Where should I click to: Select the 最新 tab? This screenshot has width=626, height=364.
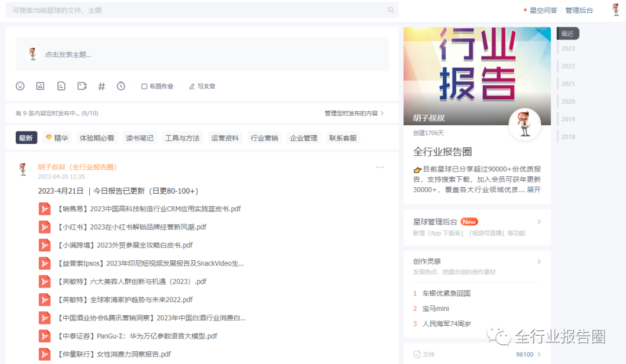[26, 138]
